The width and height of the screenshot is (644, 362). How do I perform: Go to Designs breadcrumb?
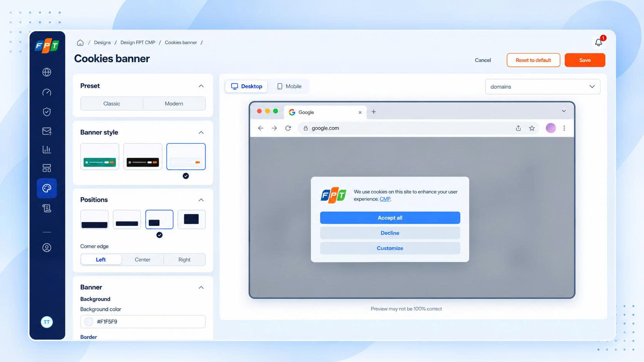[102, 42]
